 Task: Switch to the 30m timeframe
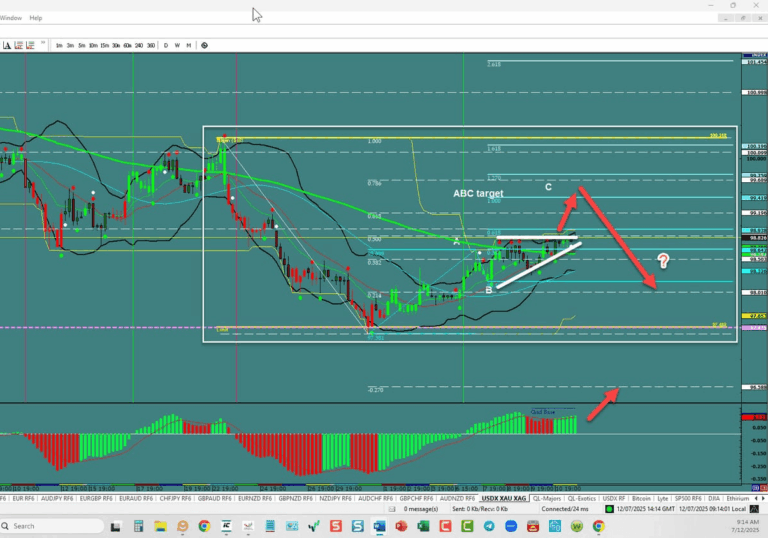116,46
